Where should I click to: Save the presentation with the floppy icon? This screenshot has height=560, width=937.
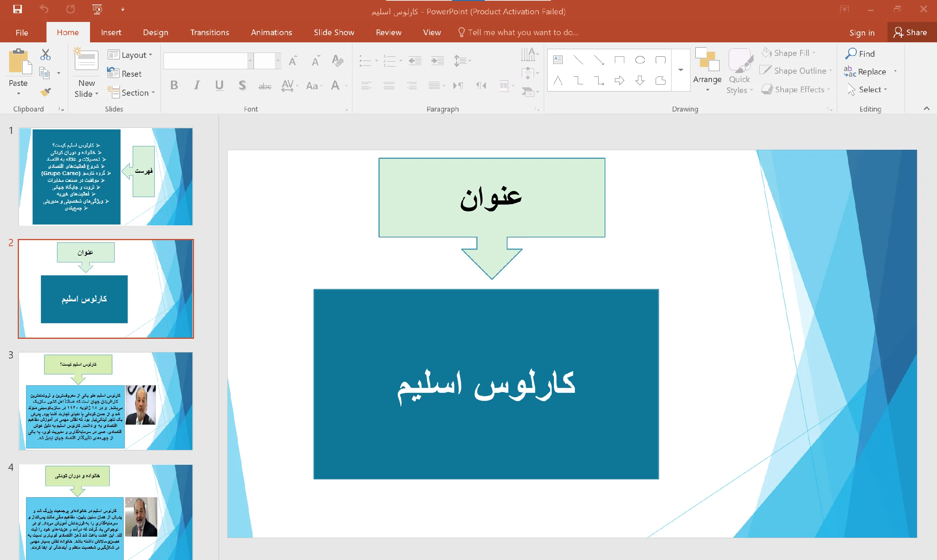[x=17, y=9]
